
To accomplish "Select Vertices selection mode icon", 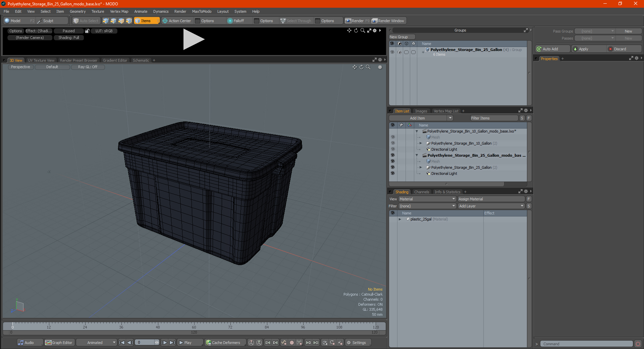I will (106, 21).
